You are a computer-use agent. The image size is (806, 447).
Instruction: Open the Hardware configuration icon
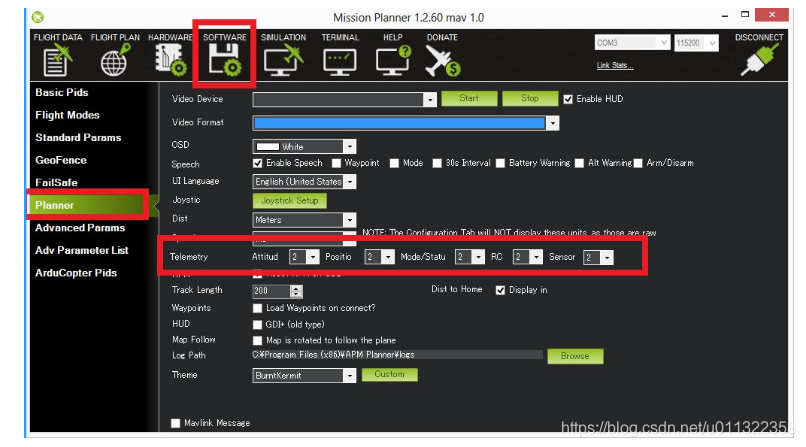(x=170, y=60)
